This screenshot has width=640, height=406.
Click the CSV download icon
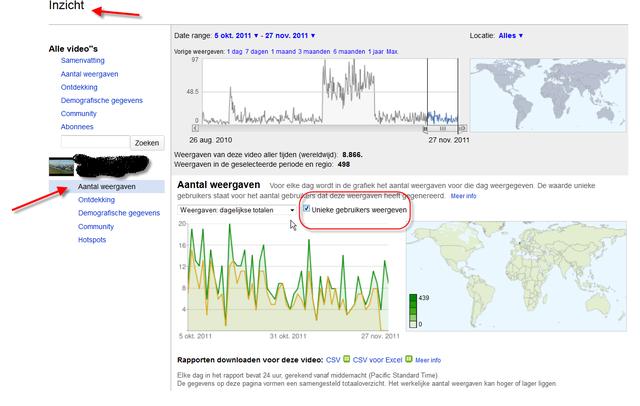(347, 359)
